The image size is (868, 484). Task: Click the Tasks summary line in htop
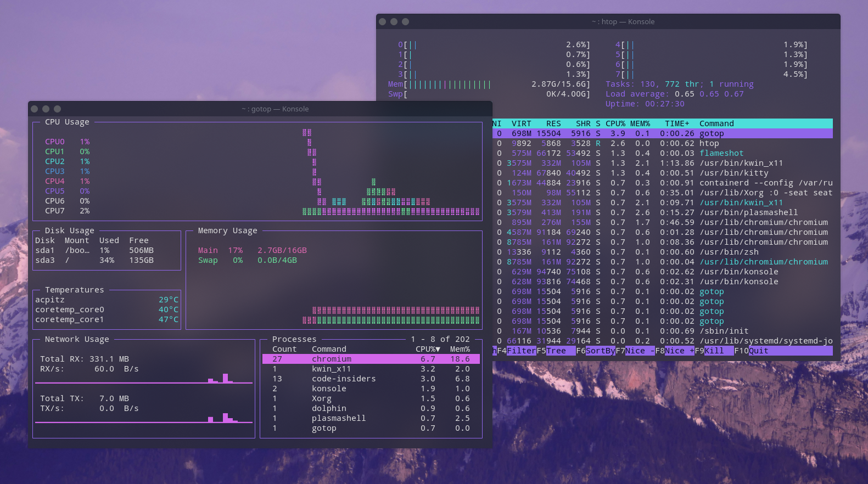pos(680,84)
